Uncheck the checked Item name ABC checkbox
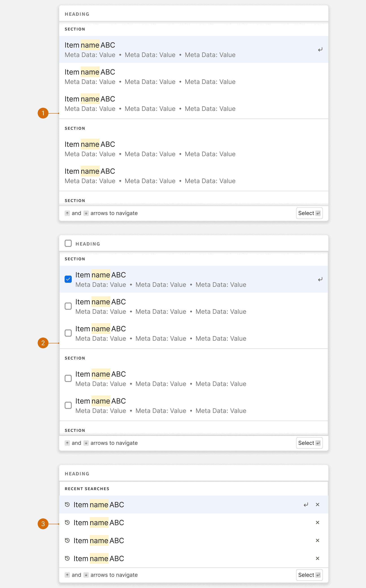The width and height of the screenshot is (366, 588). tap(68, 279)
